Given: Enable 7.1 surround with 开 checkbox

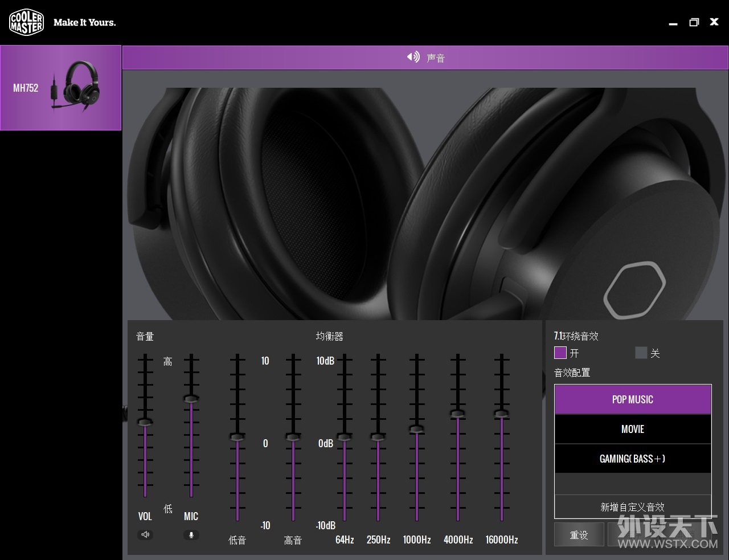Looking at the screenshot, I should pyautogui.click(x=560, y=353).
